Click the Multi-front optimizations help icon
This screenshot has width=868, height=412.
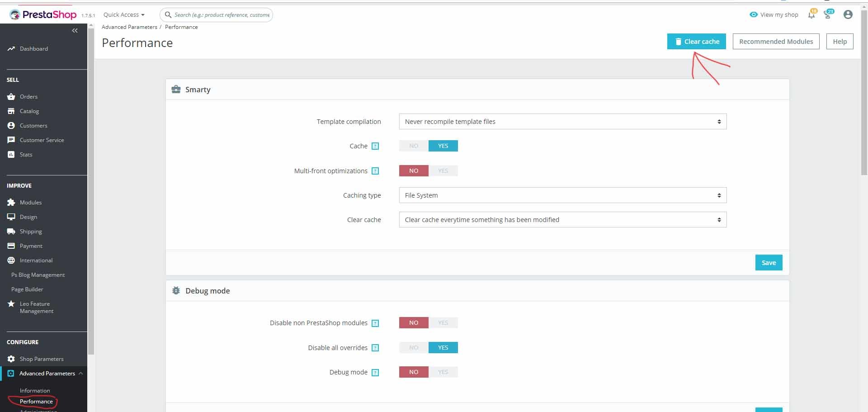click(x=375, y=171)
